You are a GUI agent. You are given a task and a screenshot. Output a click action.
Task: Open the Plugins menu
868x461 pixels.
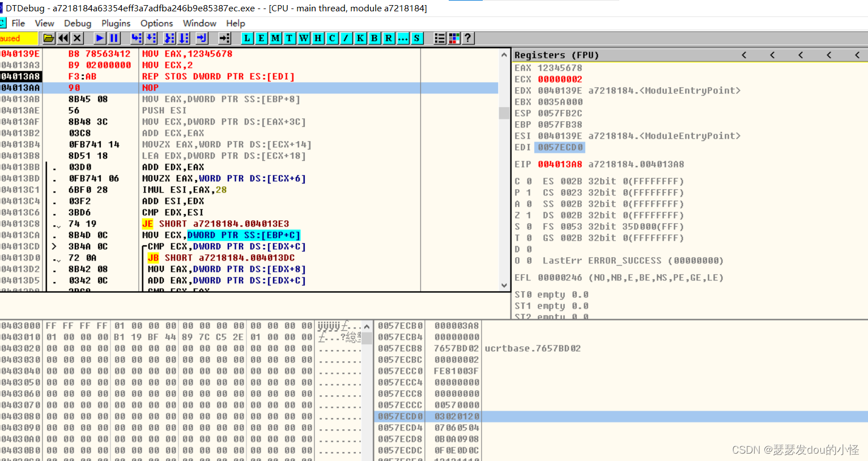[x=116, y=23]
